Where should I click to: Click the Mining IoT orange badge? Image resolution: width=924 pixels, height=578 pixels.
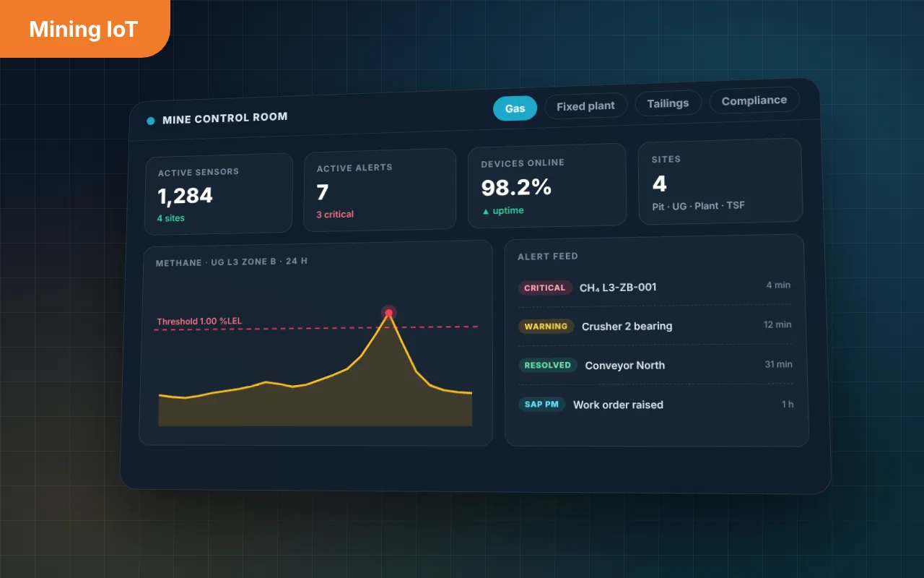click(x=84, y=29)
